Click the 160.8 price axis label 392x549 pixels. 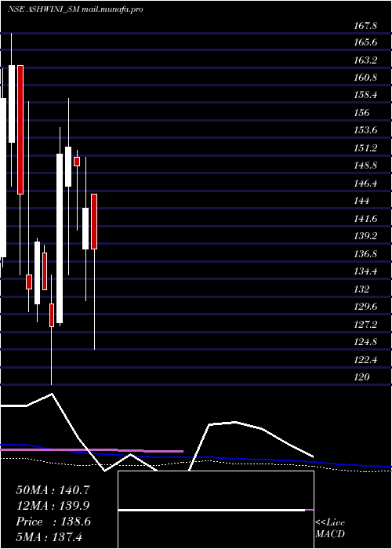(x=365, y=78)
